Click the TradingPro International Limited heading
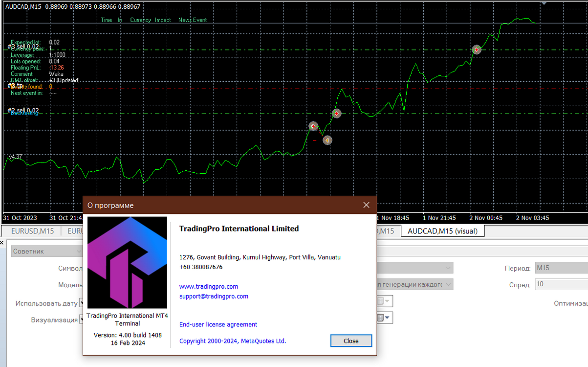 click(x=239, y=229)
